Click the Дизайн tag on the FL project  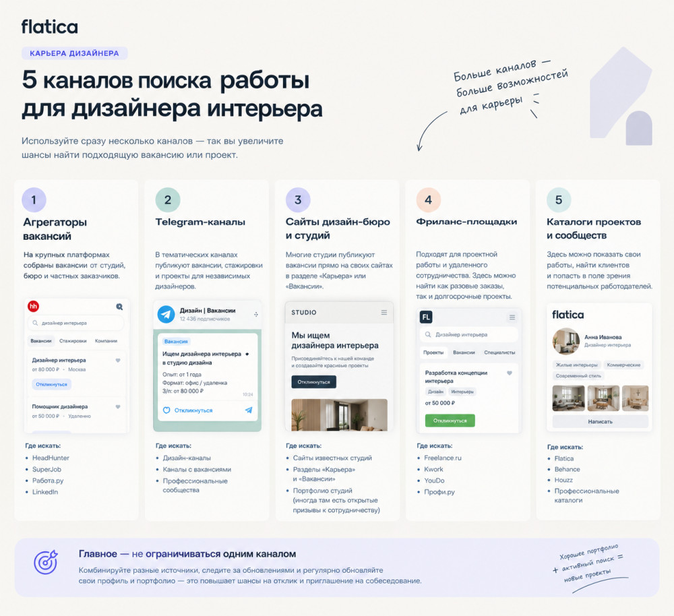[x=435, y=392]
